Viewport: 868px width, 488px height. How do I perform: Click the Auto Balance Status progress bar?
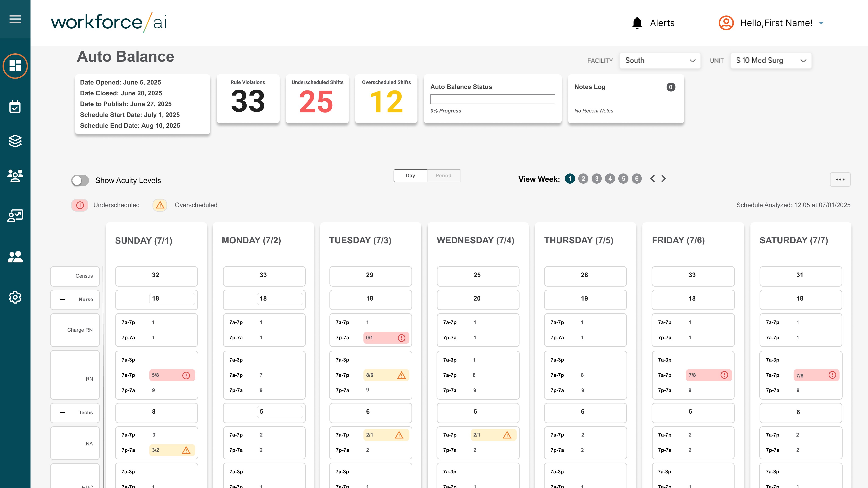tap(492, 99)
